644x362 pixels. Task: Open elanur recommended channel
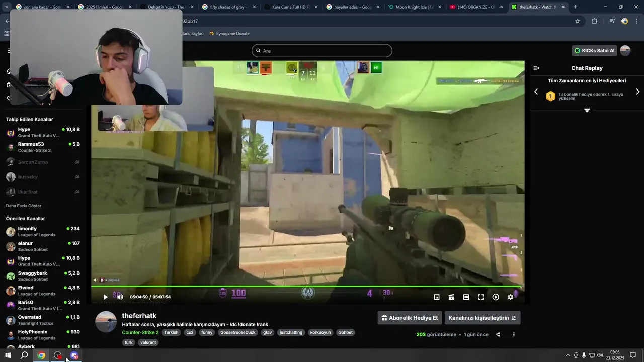tap(43, 246)
